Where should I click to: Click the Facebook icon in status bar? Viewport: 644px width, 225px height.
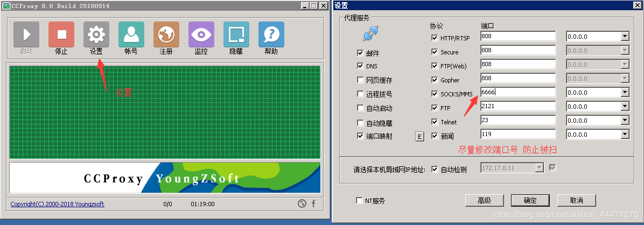coord(313,203)
